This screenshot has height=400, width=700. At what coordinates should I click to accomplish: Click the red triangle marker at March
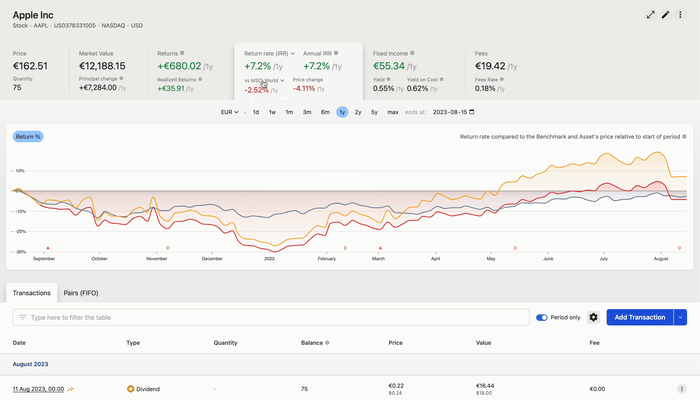pos(380,248)
